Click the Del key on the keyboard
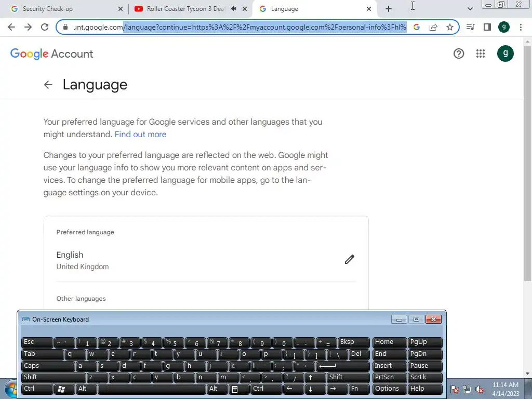The height and width of the screenshot is (399, 532). 359,354
